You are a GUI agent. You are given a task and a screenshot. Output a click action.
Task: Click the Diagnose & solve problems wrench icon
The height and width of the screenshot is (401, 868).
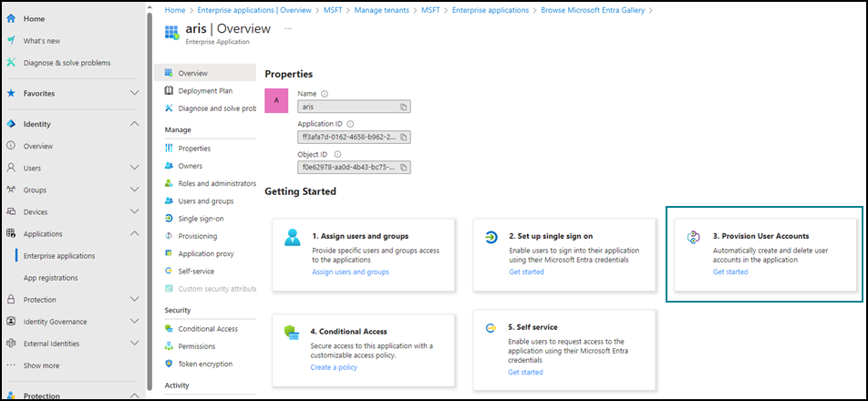(11, 63)
